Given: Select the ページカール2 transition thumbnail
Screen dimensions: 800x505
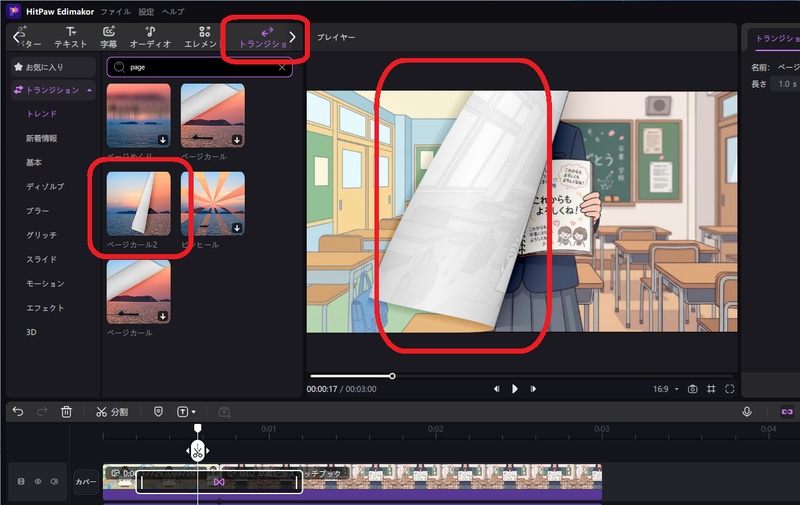Looking at the screenshot, I should coord(139,204).
